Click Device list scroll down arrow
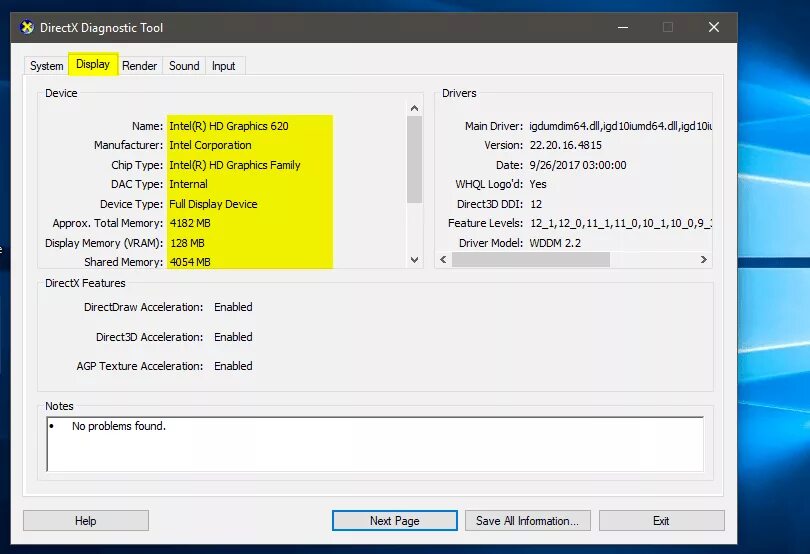 [414, 259]
